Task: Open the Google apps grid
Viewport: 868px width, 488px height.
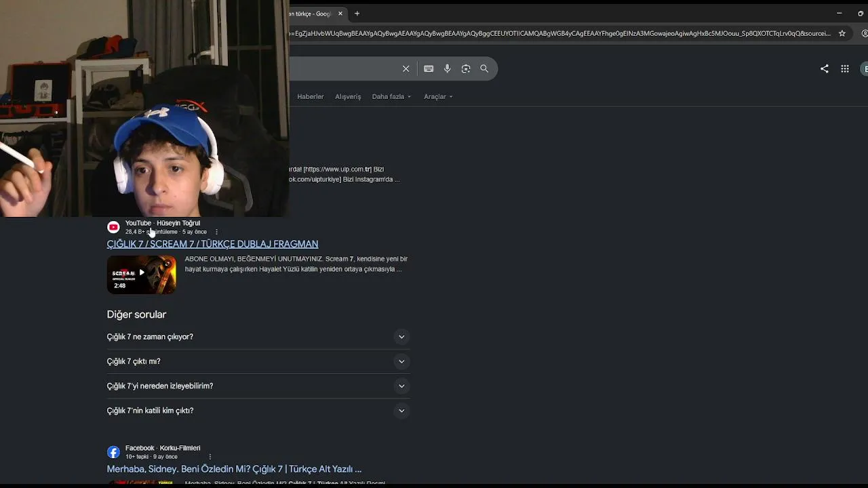Action: pyautogui.click(x=845, y=68)
